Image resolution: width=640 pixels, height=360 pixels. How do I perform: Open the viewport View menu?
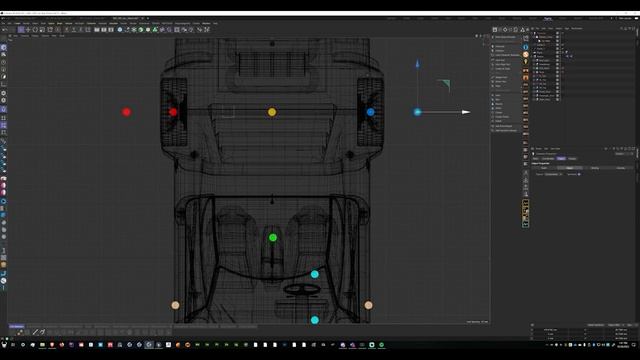click(x=16, y=36)
